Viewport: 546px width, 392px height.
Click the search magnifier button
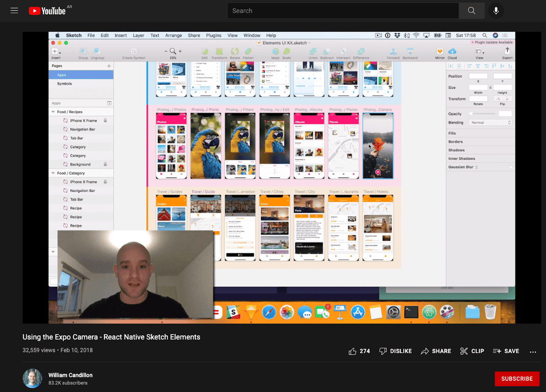pos(471,11)
